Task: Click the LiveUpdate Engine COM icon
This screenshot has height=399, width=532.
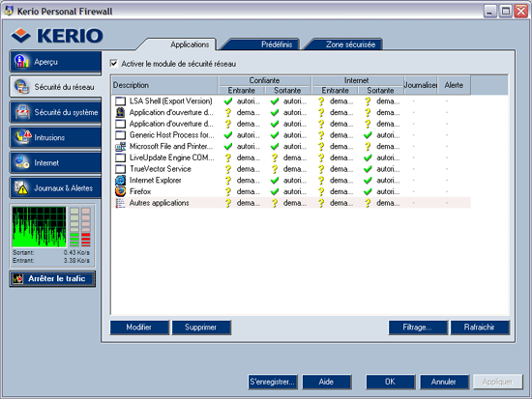Action: pyautogui.click(x=120, y=157)
